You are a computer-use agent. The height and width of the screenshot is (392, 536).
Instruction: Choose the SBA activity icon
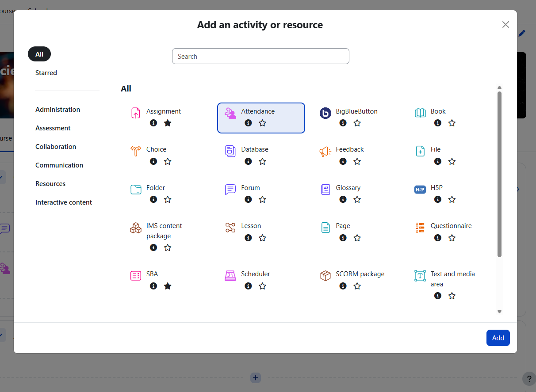(x=136, y=276)
